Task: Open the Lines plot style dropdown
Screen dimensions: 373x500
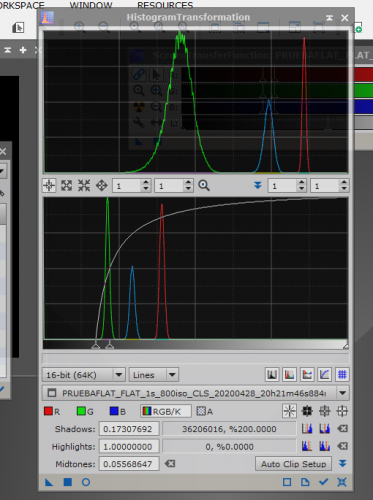Action: [154, 375]
